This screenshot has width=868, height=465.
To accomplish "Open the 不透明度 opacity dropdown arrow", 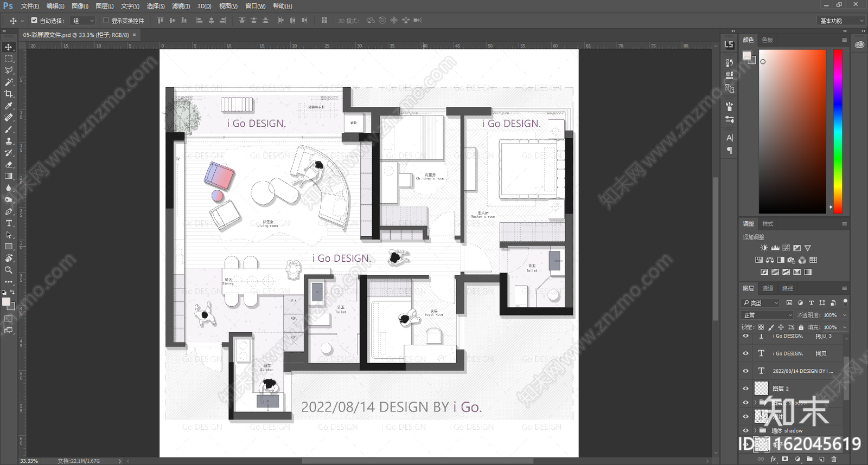I will 845,315.
